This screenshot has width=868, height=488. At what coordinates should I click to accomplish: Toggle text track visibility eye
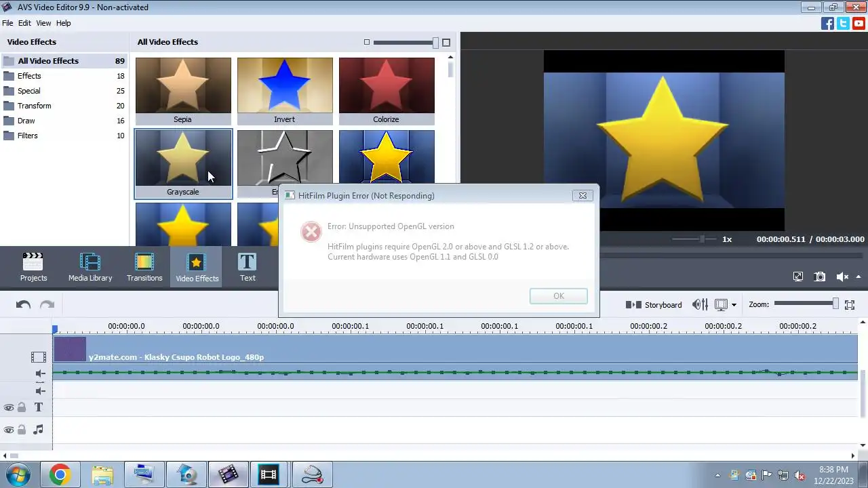pos(9,407)
